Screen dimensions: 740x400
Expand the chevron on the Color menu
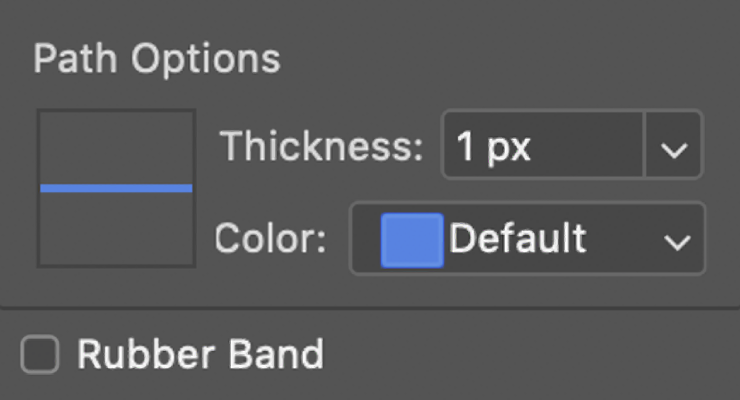coord(678,241)
